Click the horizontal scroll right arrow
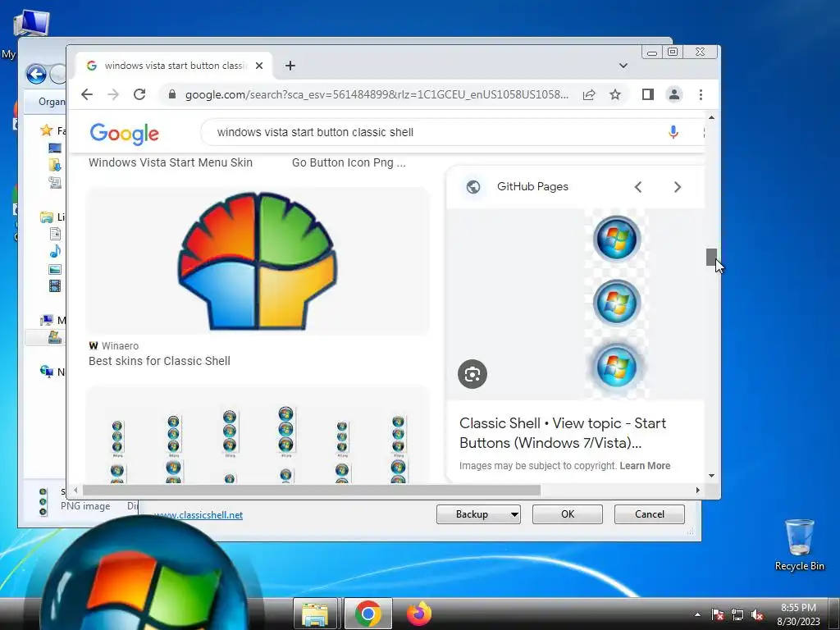 pos(697,490)
